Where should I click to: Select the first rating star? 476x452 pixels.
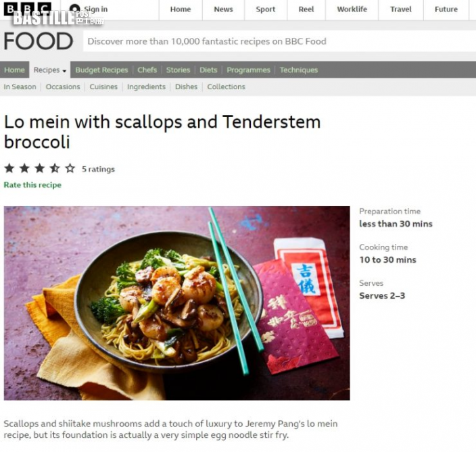9,168
